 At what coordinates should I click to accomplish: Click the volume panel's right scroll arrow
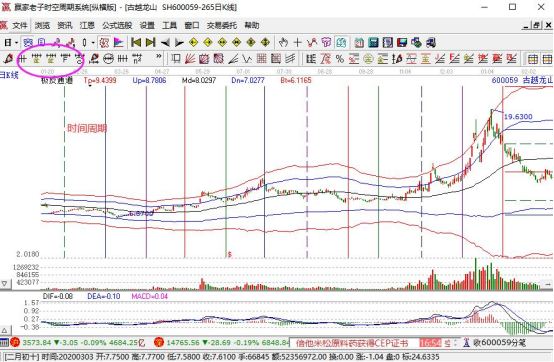click(x=548, y=284)
